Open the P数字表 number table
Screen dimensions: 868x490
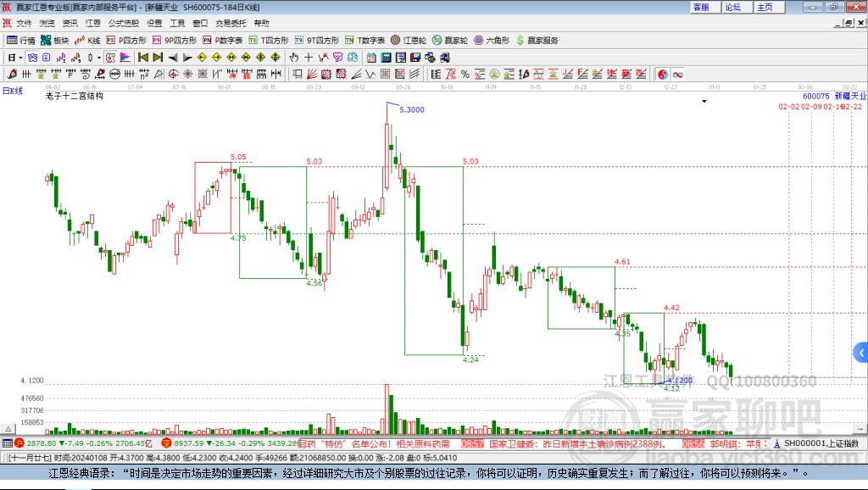click(223, 41)
